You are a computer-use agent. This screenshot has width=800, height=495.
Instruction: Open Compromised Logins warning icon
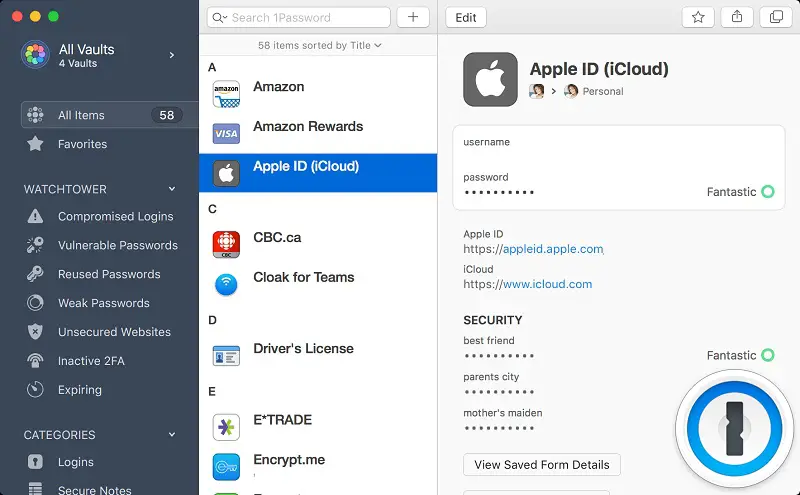click(x=35, y=216)
